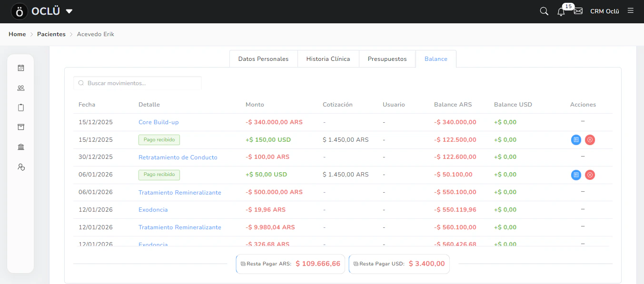Open Exodoncia link with -$ 19,96 ARS
644x284 pixels.
pyautogui.click(x=153, y=210)
